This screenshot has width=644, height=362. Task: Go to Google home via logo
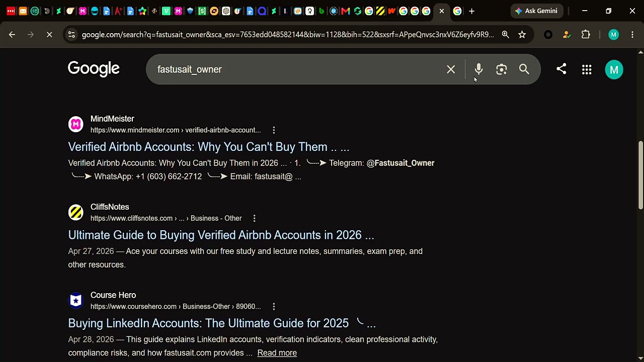pyautogui.click(x=94, y=69)
